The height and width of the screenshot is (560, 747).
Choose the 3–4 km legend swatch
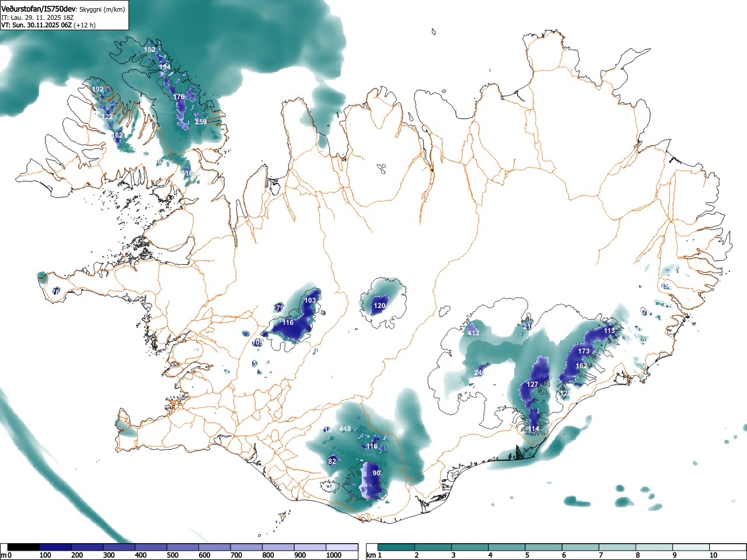[x=471, y=547]
